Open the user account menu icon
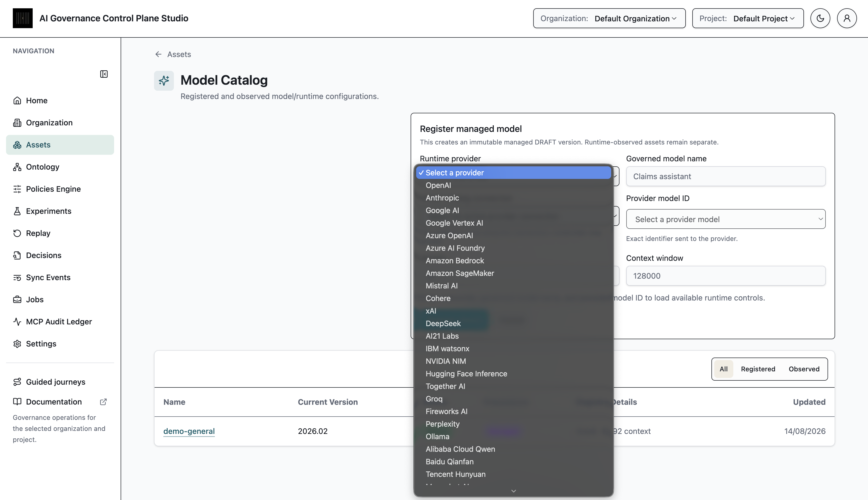 click(x=847, y=18)
